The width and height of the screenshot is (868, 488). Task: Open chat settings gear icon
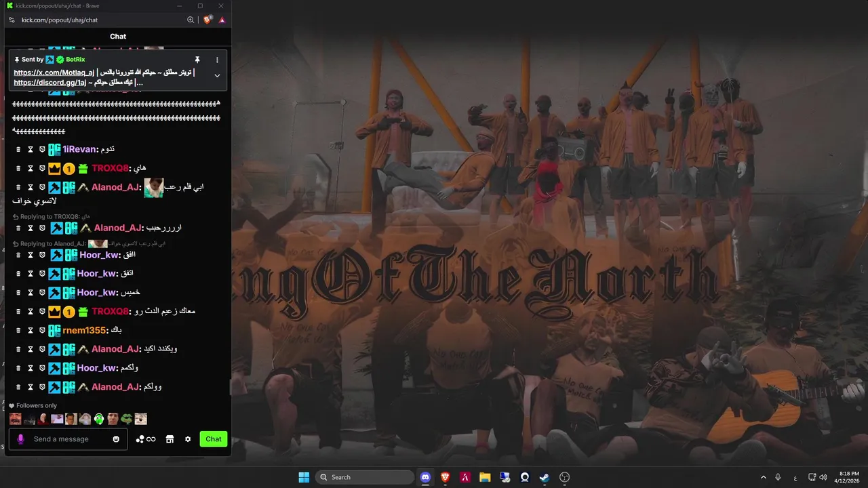[188, 439]
